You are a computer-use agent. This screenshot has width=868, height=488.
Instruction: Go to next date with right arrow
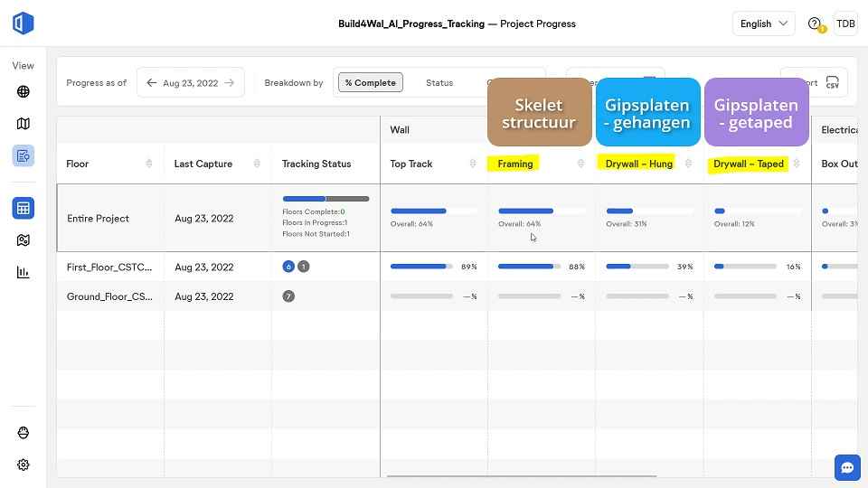[230, 83]
